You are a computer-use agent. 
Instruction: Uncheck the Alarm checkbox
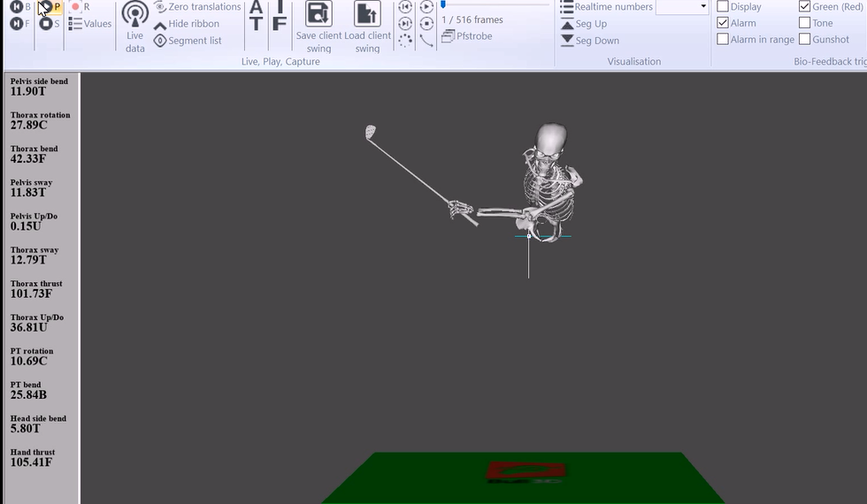pyautogui.click(x=723, y=23)
